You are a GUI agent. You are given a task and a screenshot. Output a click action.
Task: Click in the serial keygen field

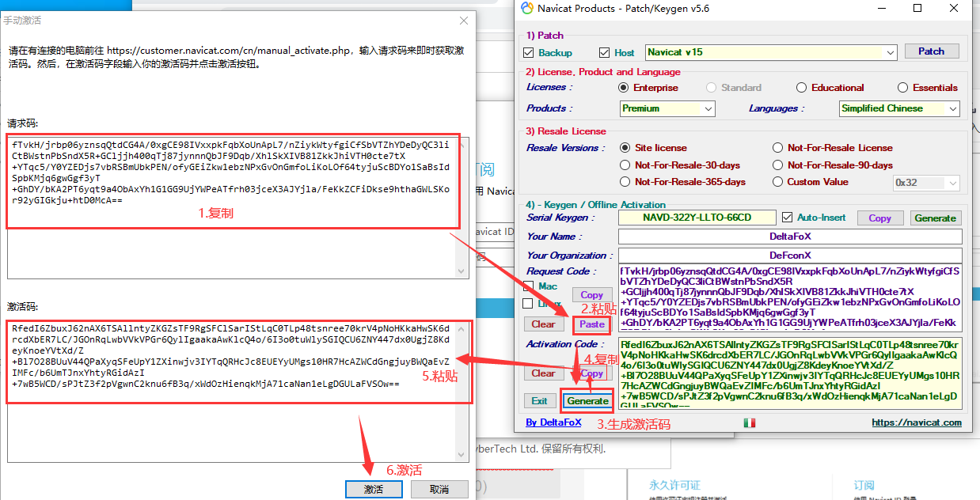[697, 218]
